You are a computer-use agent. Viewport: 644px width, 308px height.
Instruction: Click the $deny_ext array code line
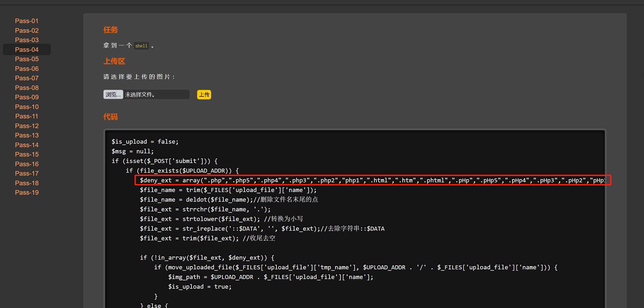pyautogui.click(x=373, y=180)
